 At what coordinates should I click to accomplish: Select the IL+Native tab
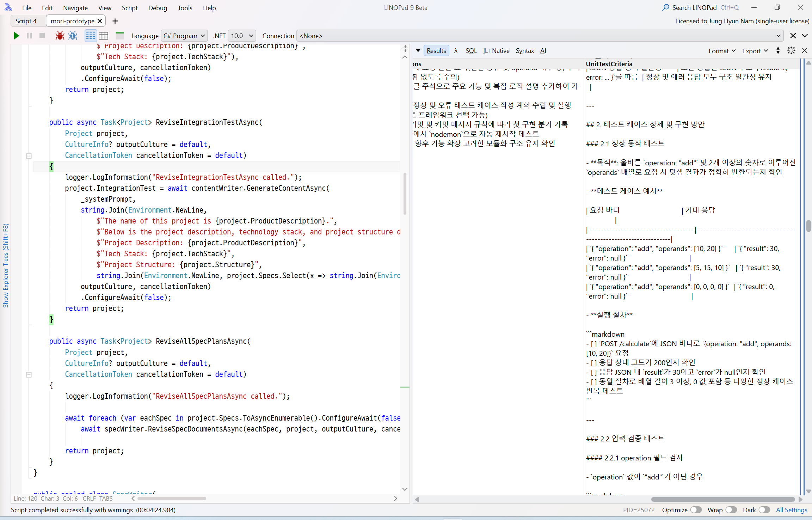pyautogui.click(x=496, y=51)
